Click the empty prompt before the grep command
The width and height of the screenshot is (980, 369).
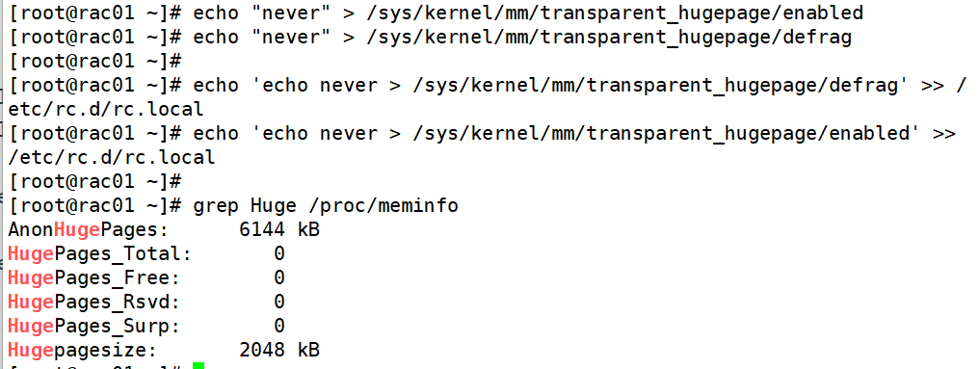click(x=95, y=182)
